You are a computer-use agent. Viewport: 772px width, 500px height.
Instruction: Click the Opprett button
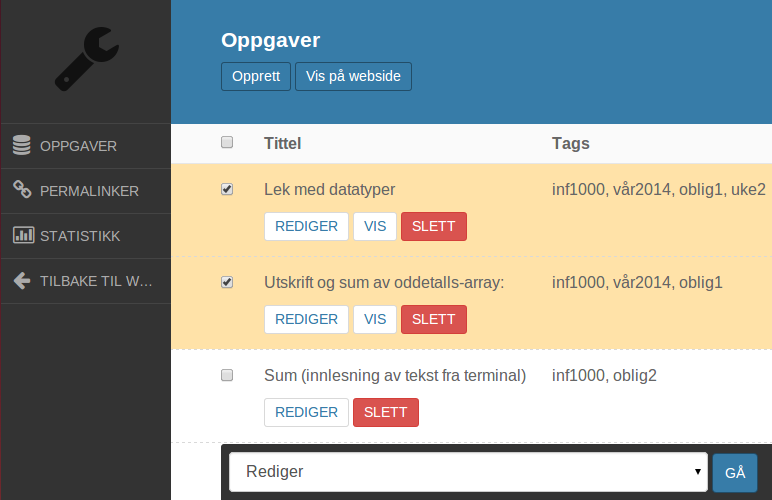click(x=256, y=76)
